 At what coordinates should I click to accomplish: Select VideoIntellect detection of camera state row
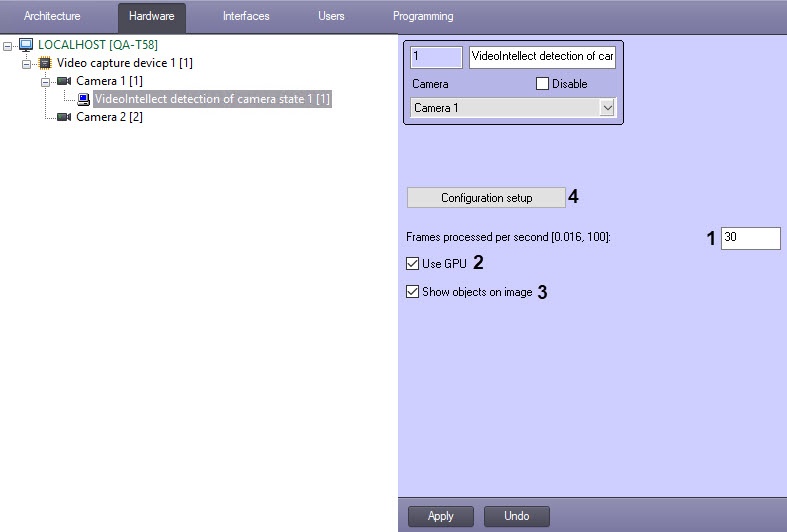tap(212, 99)
